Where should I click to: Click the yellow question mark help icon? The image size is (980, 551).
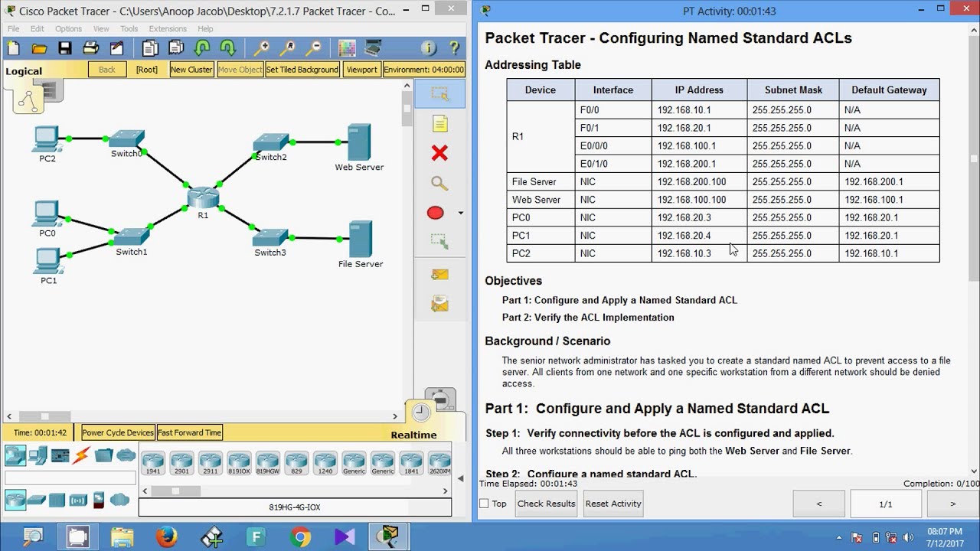tap(455, 48)
